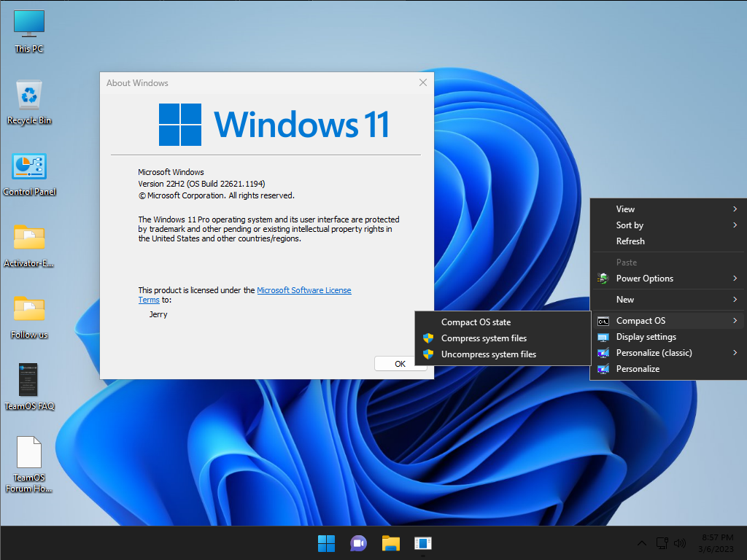Select Refresh from the context menu
Viewport: 747px width, 560px height.
668,241
